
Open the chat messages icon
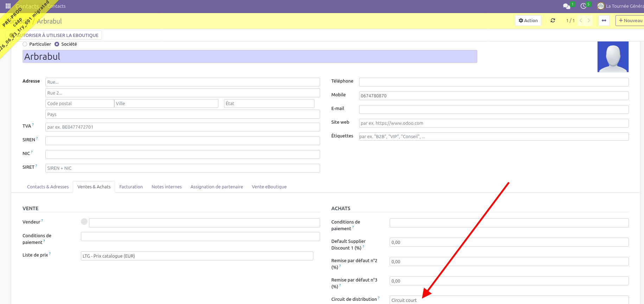[x=566, y=6]
